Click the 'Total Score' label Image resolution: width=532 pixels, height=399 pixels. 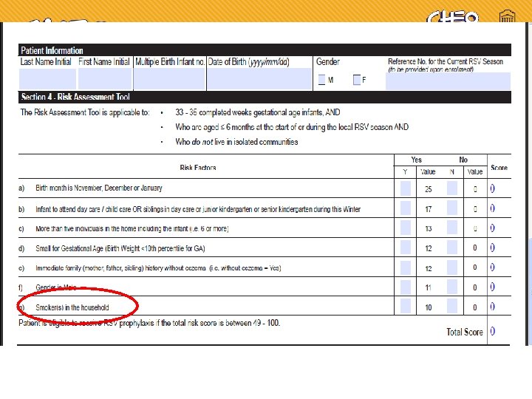coord(465,332)
